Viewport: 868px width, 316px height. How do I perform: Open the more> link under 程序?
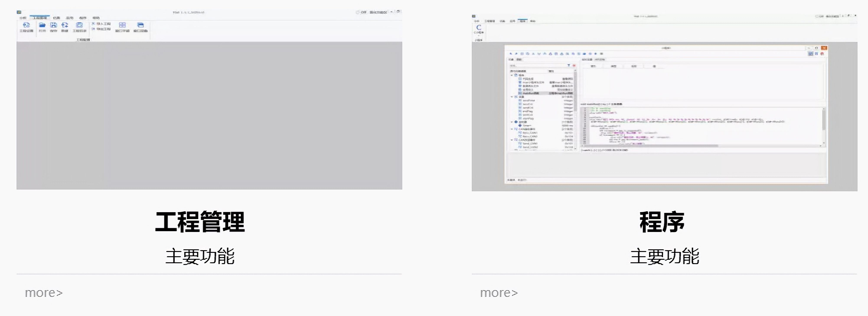499,293
